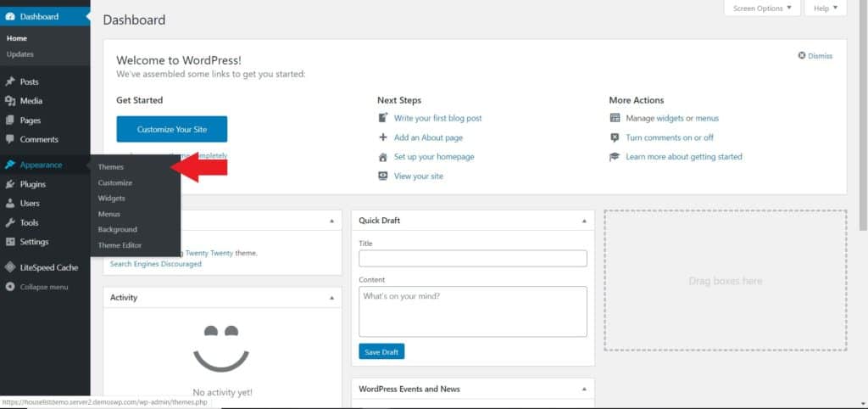The image size is (868, 409).
Task: Click the Appearance paintbrush icon
Action: (10, 165)
